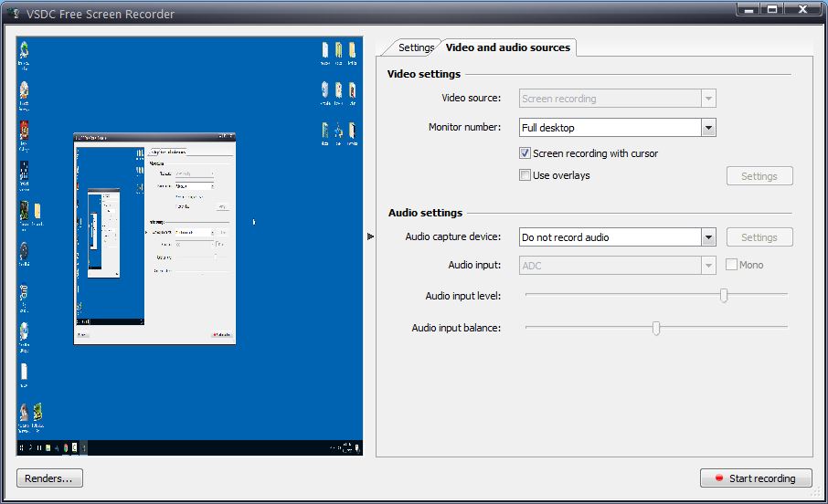Open the Renders... dialog
The image size is (828, 504).
[49, 478]
